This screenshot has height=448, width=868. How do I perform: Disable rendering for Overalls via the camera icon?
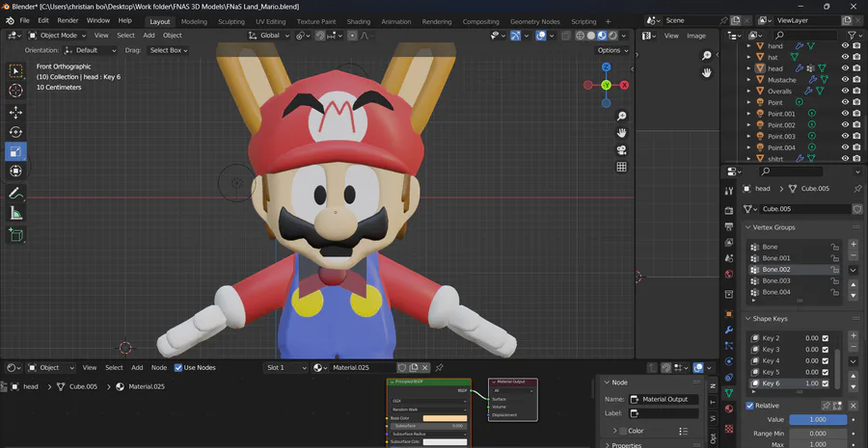(x=857, y=91)
